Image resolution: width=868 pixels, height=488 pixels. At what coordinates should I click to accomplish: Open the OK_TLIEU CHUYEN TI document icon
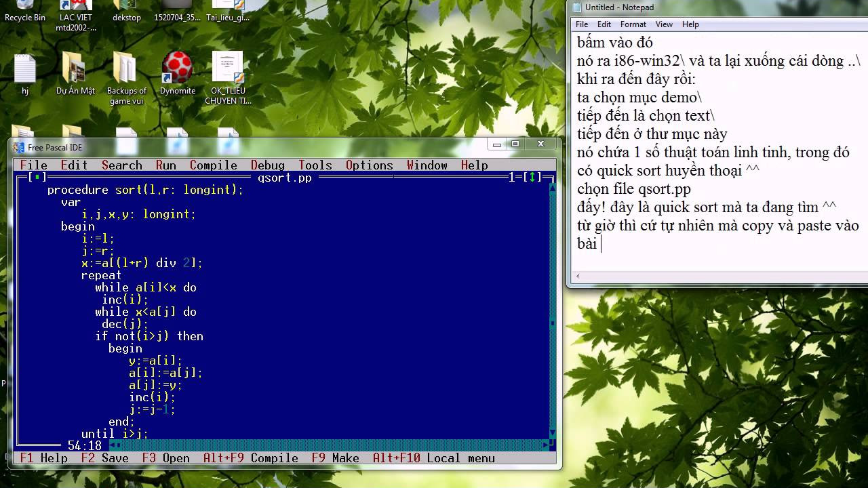[228, 79]
